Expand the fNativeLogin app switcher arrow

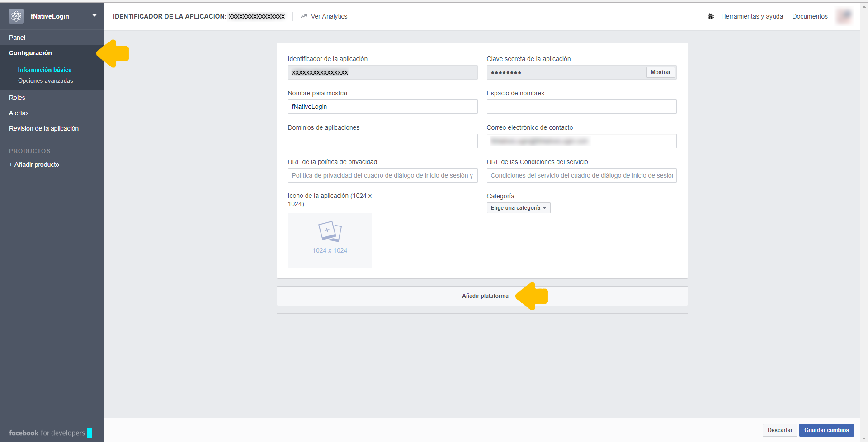pyautogui.click(x=94, y=16)
